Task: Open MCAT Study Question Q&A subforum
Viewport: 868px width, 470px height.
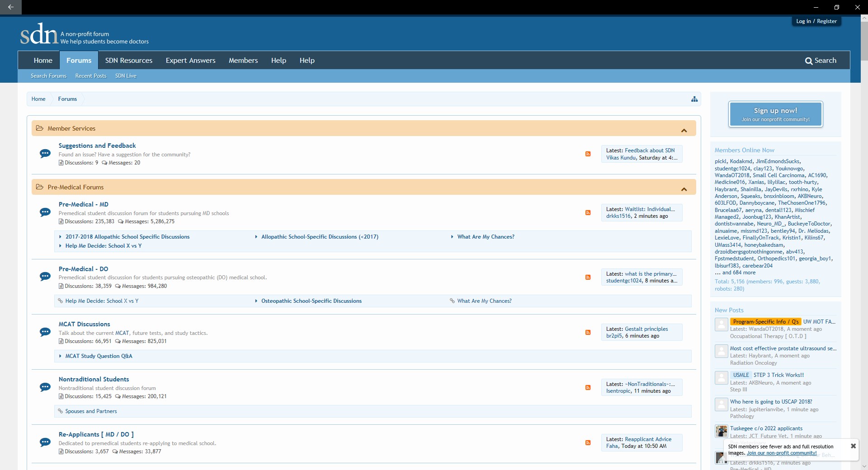Action: 99,356
